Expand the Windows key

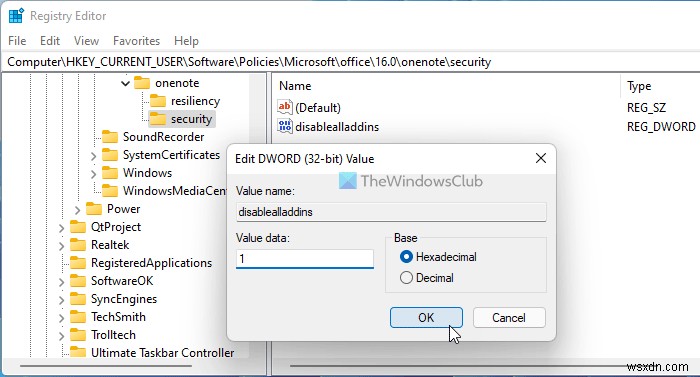coord(93,174)
